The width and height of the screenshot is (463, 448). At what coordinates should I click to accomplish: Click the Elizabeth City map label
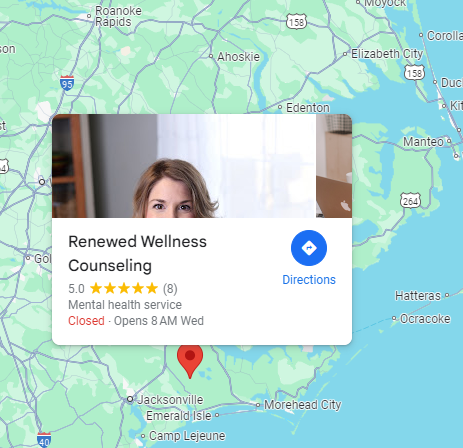tap(387, 54)
